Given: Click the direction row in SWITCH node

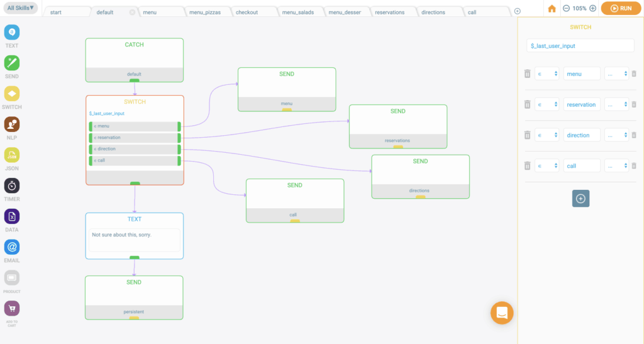Looking at the screenshot, I should [135, 149].
